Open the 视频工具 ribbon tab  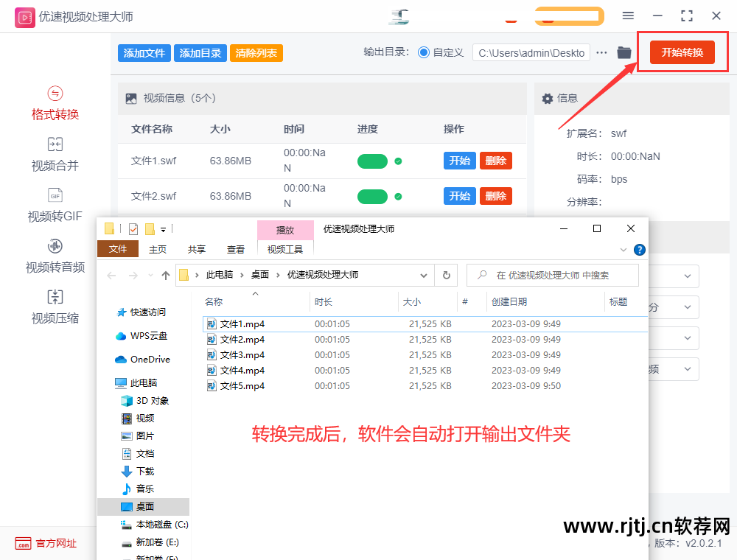[x=285, y=250]
